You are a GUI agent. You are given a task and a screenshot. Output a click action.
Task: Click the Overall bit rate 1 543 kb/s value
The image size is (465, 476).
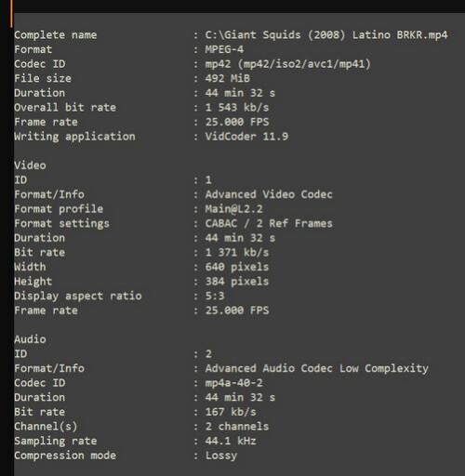237,108
